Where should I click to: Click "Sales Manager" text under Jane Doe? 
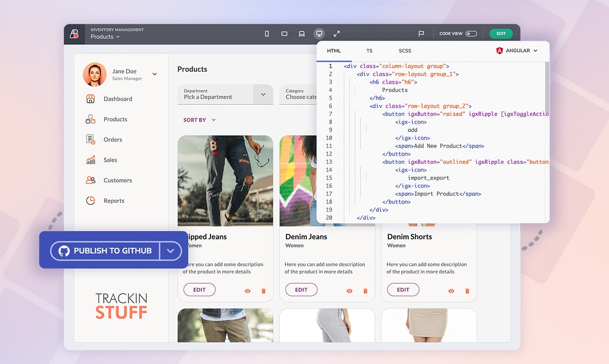127,79
